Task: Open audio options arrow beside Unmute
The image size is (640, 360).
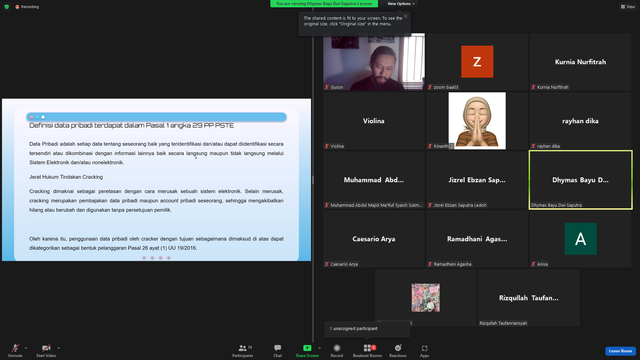Action: (26, 348)
